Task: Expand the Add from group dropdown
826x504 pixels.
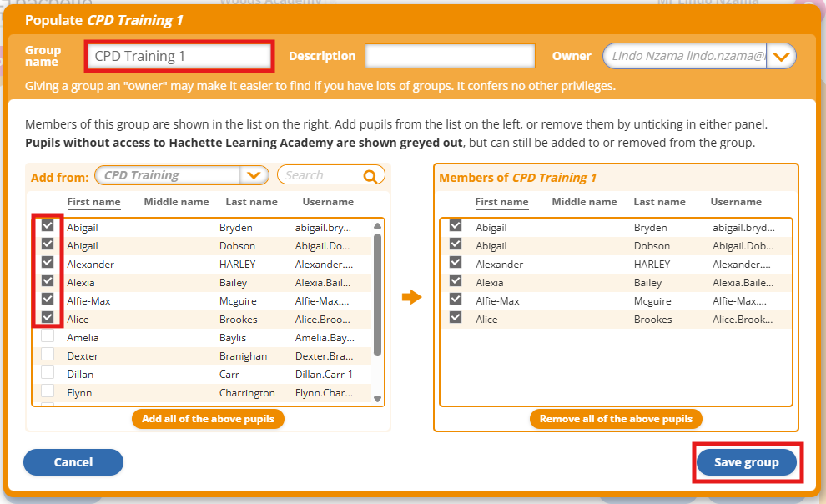Action: coord(254,176)
